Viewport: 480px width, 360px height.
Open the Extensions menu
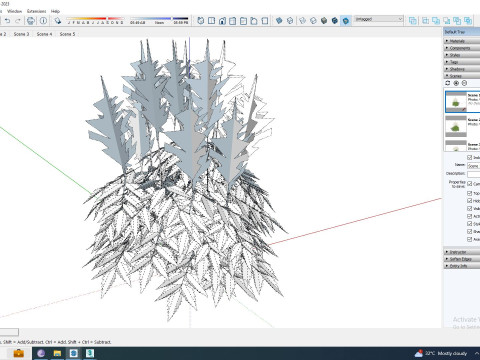coord(36,11)
